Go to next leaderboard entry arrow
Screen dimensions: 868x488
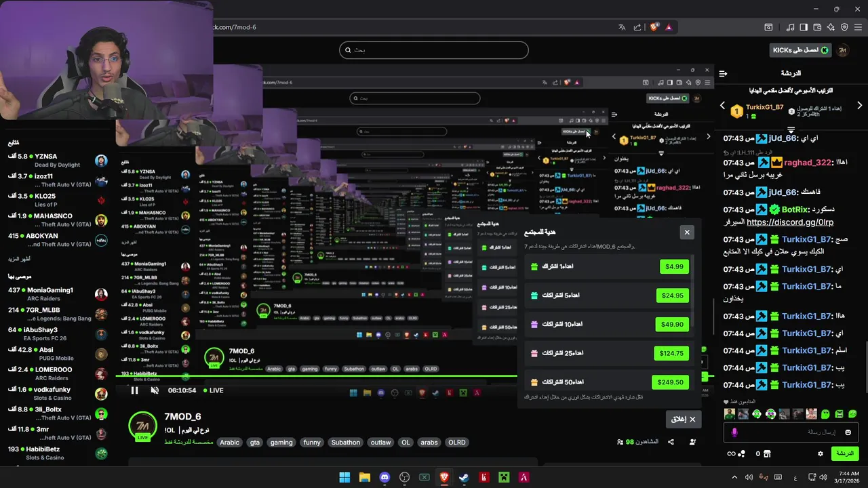tap(859, 106)
